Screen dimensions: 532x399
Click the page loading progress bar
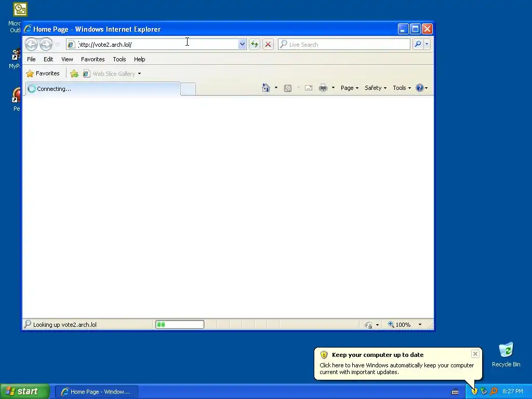click(x=180, y=325)
